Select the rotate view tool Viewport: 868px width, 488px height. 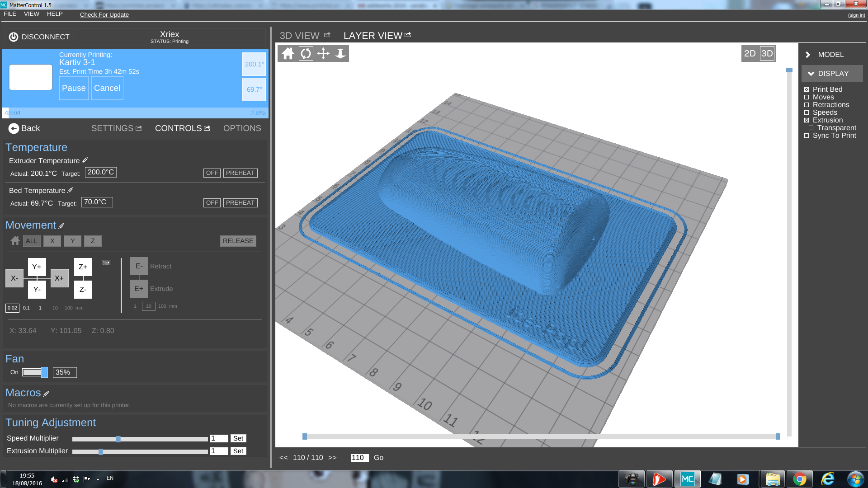coord(306,54)
